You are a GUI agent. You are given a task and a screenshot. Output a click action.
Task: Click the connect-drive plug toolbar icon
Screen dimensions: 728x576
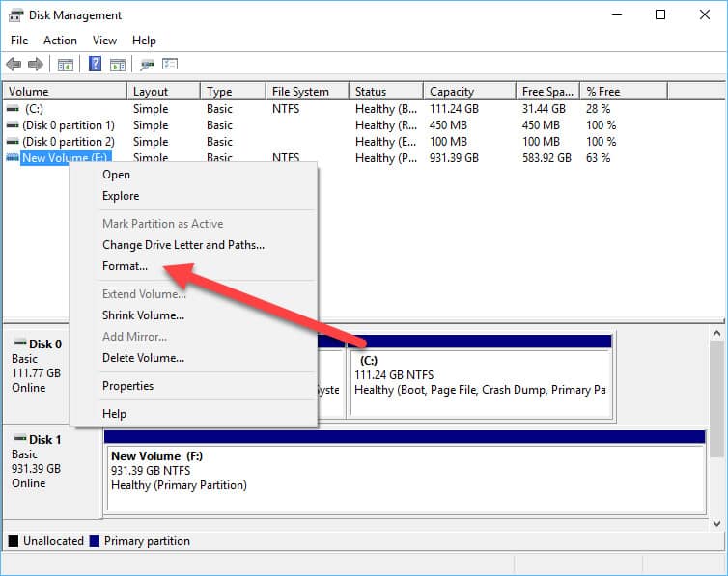pos(147,65)
